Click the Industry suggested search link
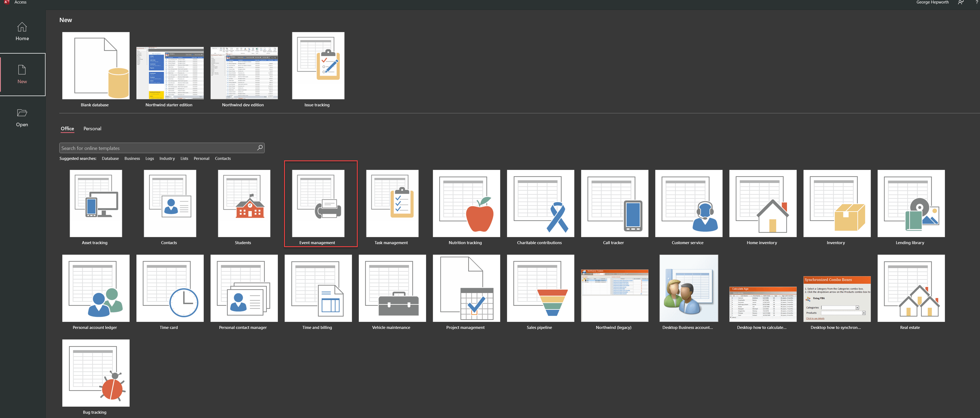This screenshot has height=418, width=980. tap(167, 159)
